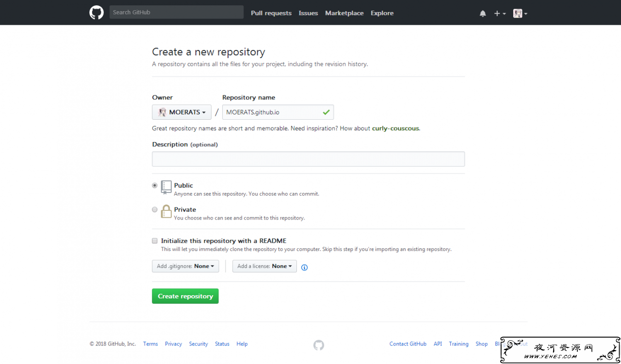Enable Initialize this repository with a README
621x364 pixels.
click(155, 240)
